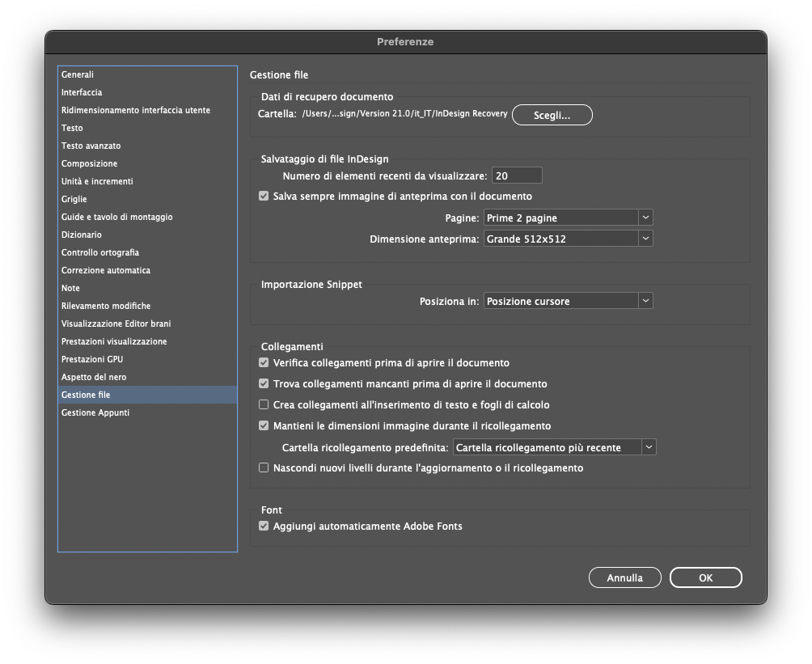Toggle 'Mantieni le dimensioni immagine' checkbox

264,426
